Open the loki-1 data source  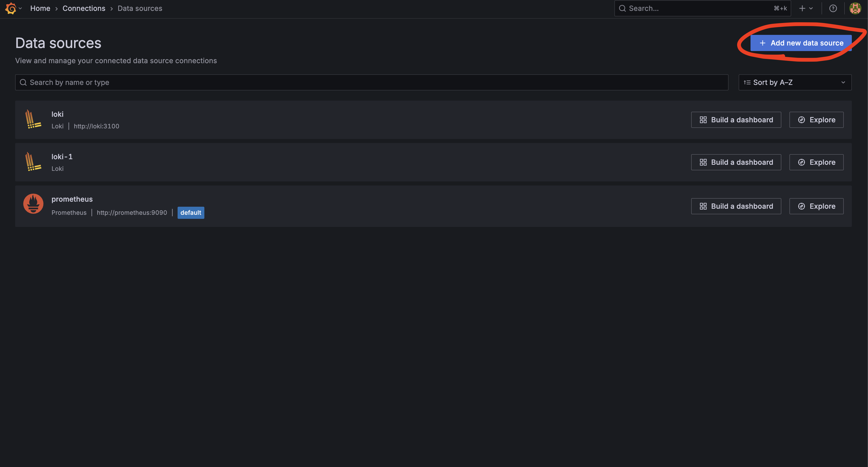click(x=62, y=157)
